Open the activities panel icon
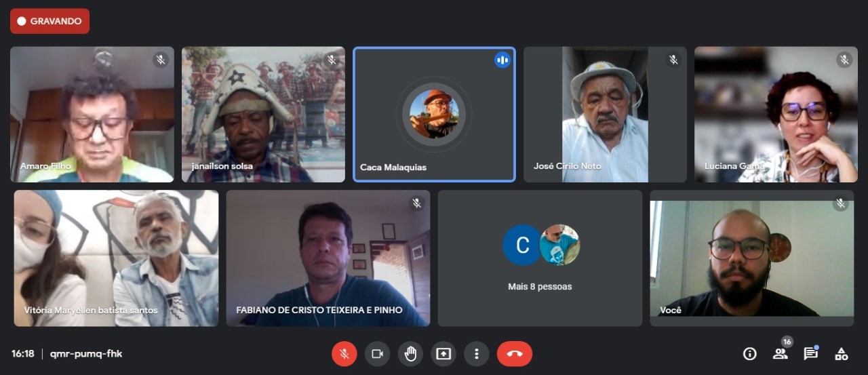This screenshot has height=375, width=868. click(841, 353)
